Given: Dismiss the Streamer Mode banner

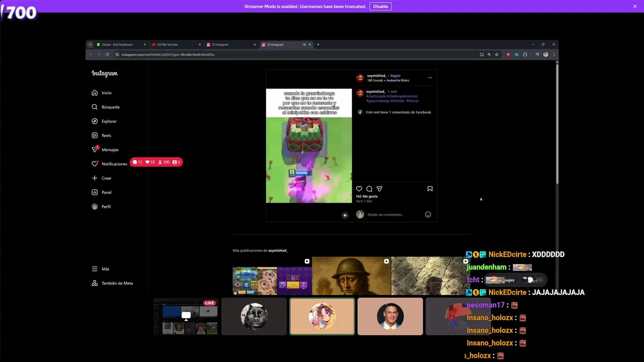Looking at the screenshot, I should pos(635,6).
